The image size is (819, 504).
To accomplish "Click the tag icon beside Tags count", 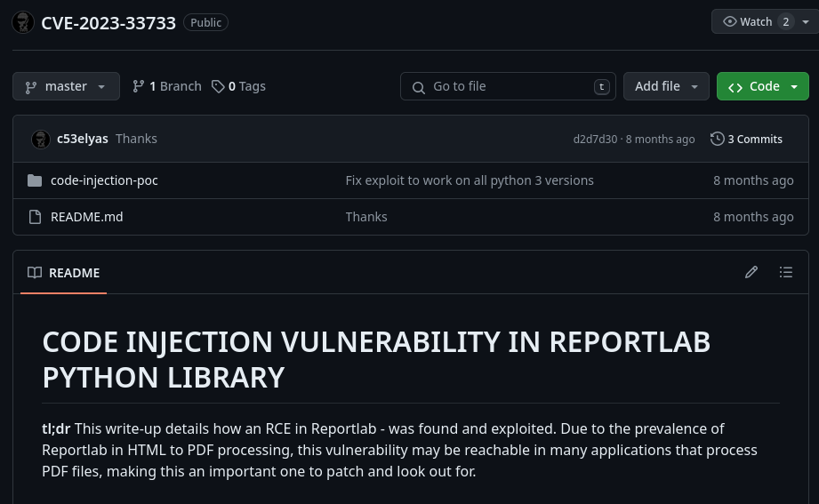I will coord(218,86).
